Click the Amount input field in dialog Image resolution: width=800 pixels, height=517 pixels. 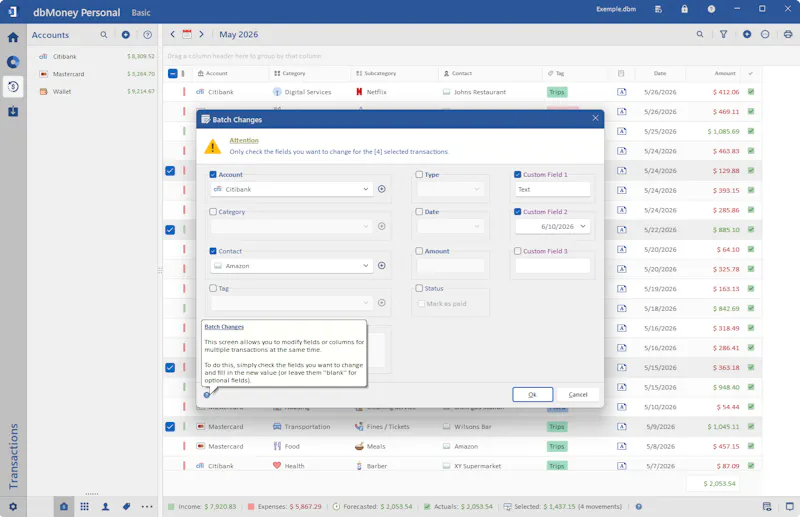coord(451,266)
